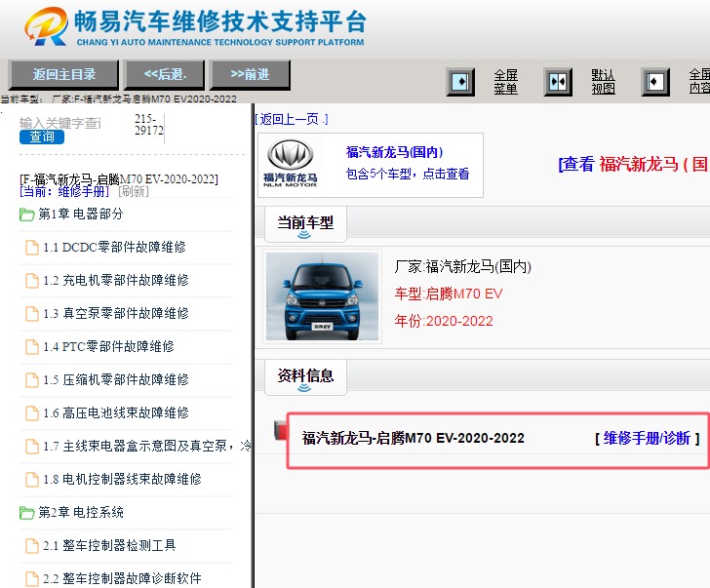Click the 返回上一页 link

coord(292,119)
